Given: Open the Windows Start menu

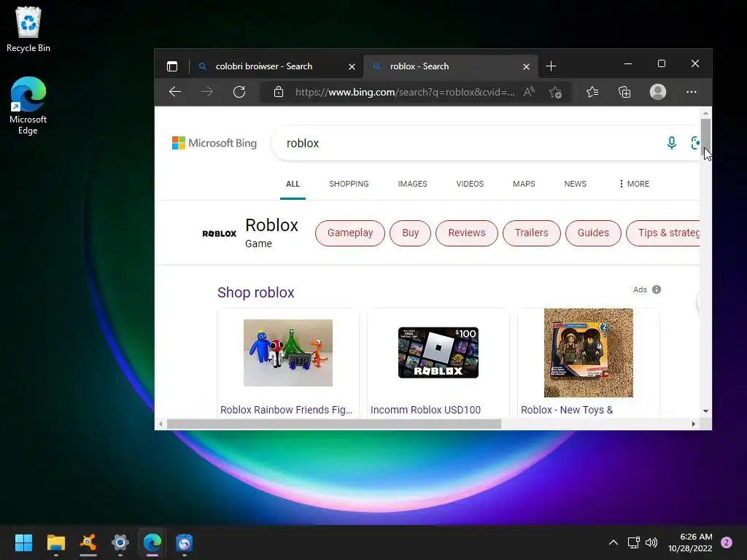Looking at the screenshot, I should click(x=23, y=542).
